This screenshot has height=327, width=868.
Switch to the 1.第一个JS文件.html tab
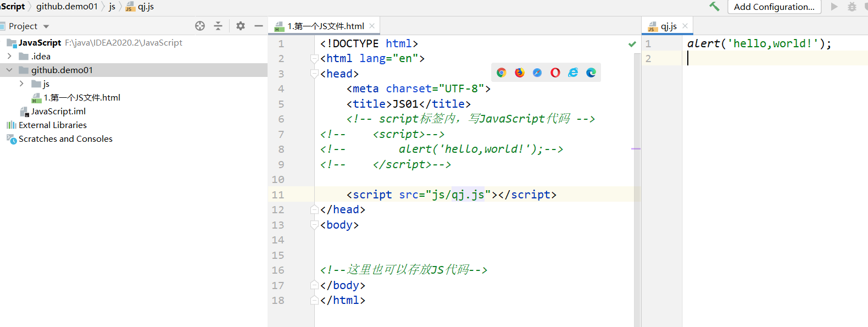(x=325, y=26)
